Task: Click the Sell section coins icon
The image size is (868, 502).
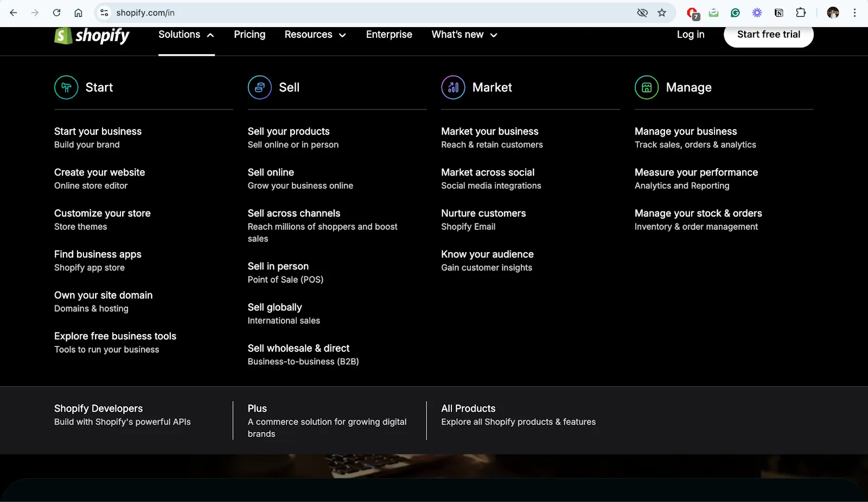Action: (x=260, y=87)
